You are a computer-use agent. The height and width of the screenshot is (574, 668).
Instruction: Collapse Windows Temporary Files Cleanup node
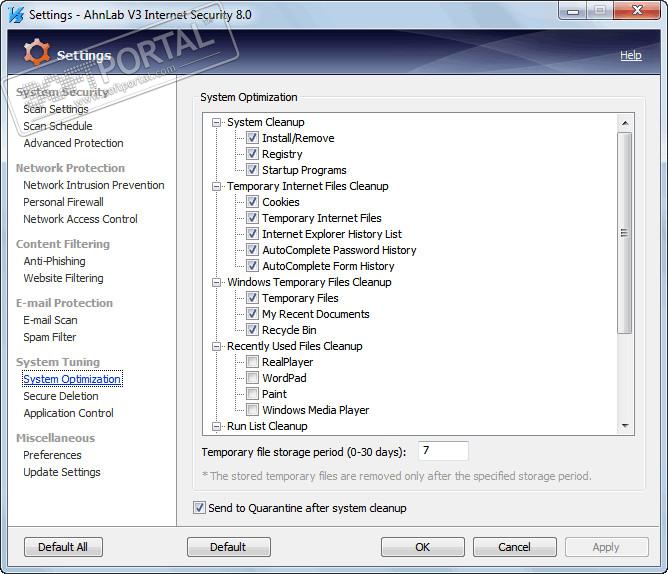[x=216, y=282]
